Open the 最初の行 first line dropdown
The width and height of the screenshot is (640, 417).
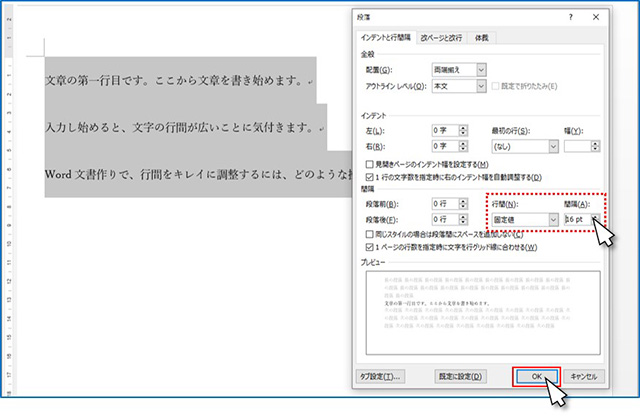pyautogui.click(x=552, y=146)
